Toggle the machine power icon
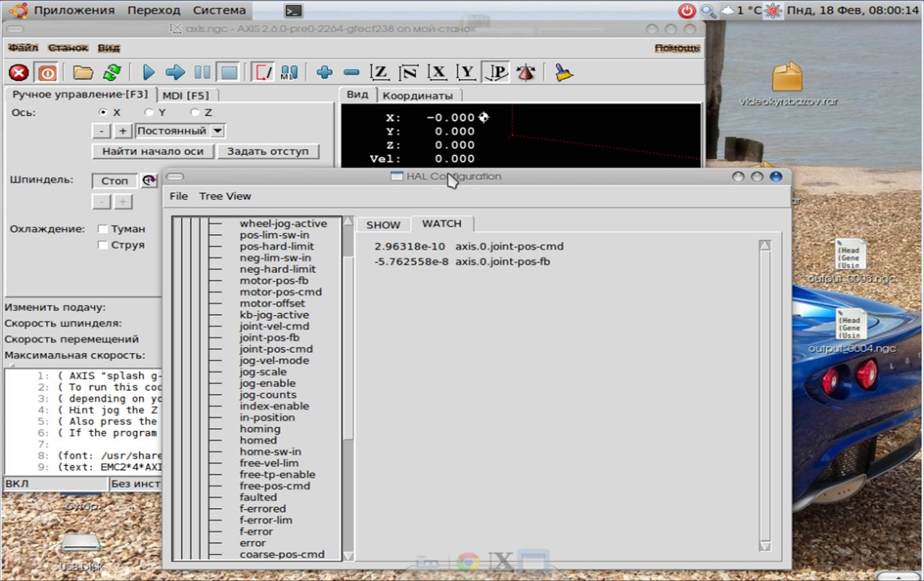The width and height of the screenshot is (924, 581). [47, 73]
